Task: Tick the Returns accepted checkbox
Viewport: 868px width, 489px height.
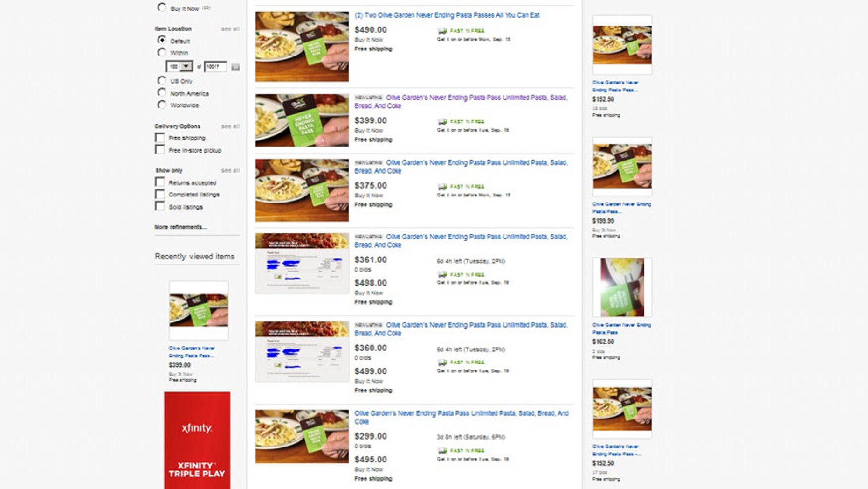Action: click(x=160, y=182)
